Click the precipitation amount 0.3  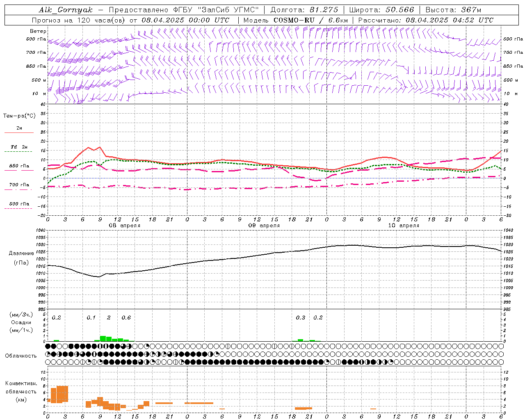coord(301,317)
